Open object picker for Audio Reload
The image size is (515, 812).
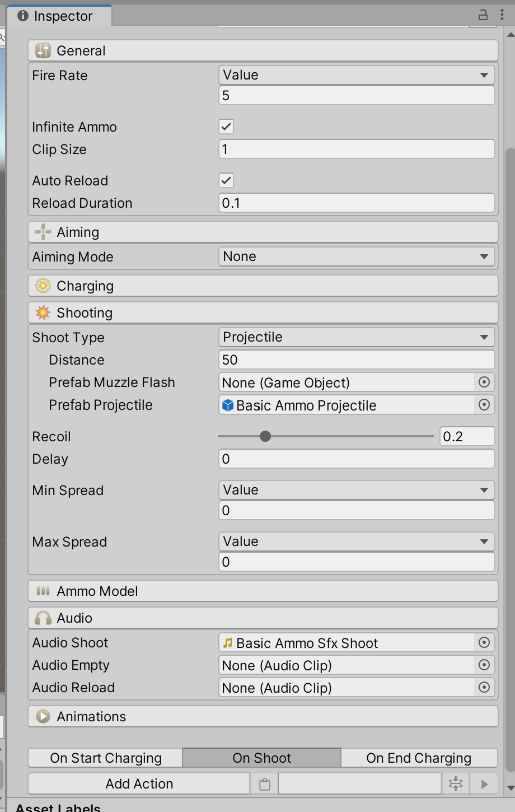click(484, 688)
